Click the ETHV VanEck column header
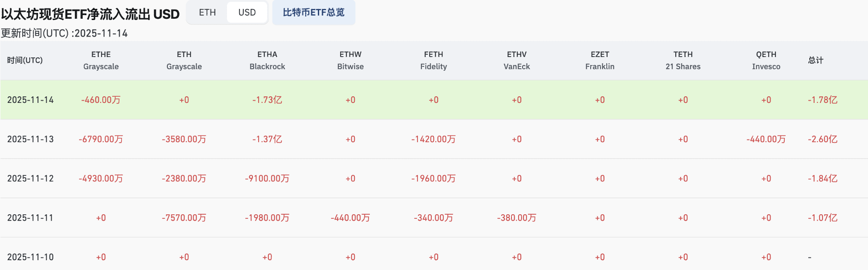 point(517,60)
